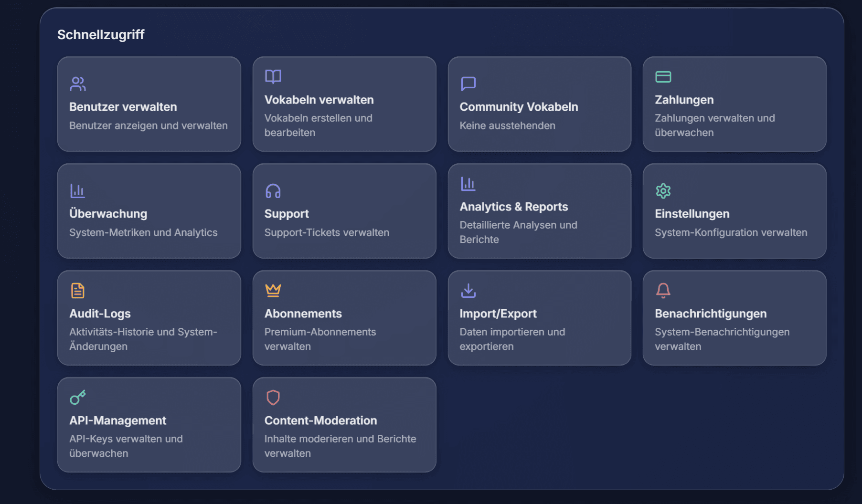Click the gear Einstellungen icon
This screenshot has width=862, height=504.
[663, 191]
